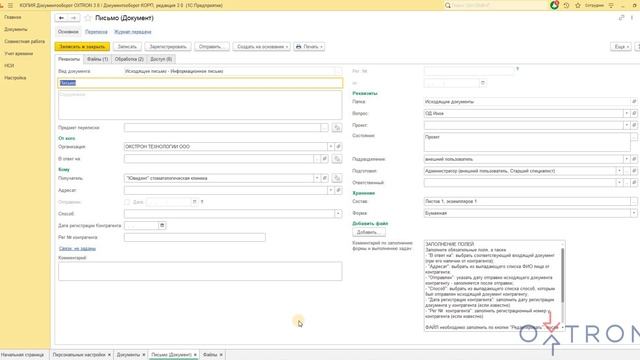Screen dimensions: 640x360
Task: Open the copy icon next to Предмет переписки
Action: point(337,128)
